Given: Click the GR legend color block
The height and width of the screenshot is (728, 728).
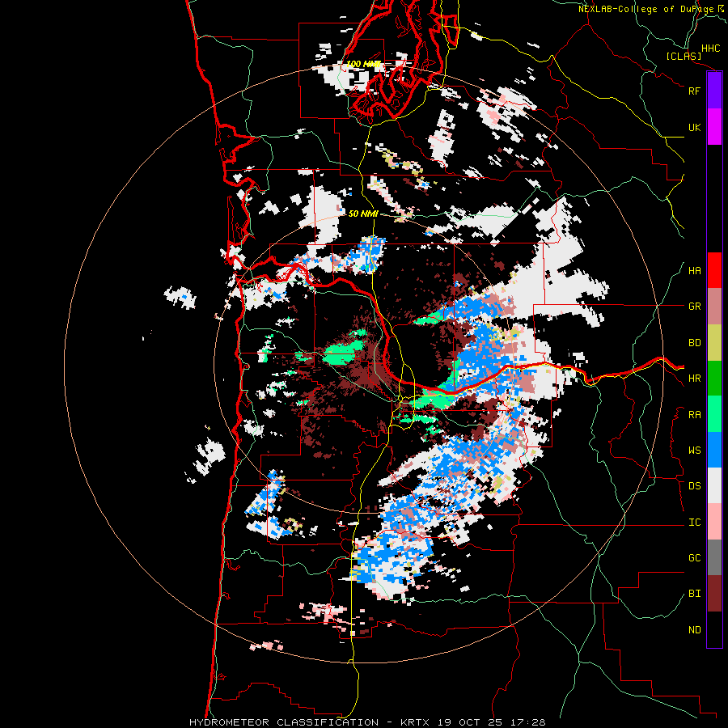Looking at the screenshot, I should (x=714, y=307).
